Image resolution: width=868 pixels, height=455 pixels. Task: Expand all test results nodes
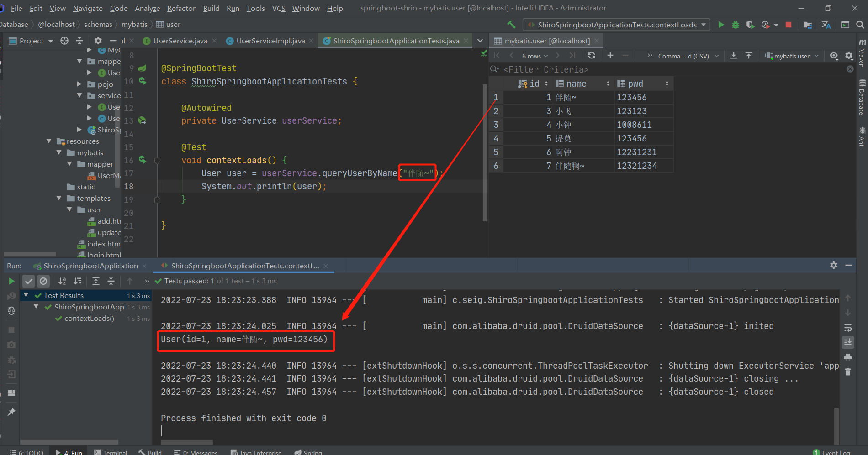96,281
